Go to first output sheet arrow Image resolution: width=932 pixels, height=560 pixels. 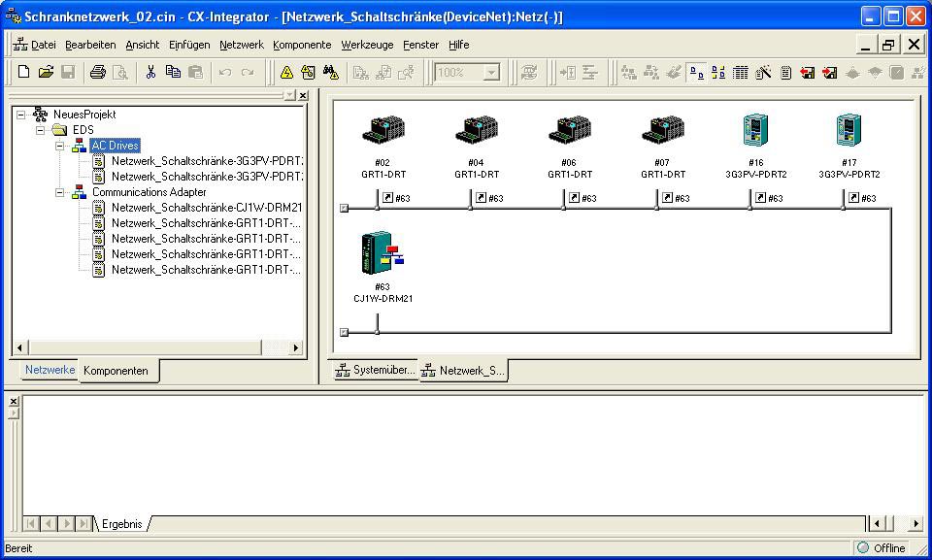tap(31, 524)
